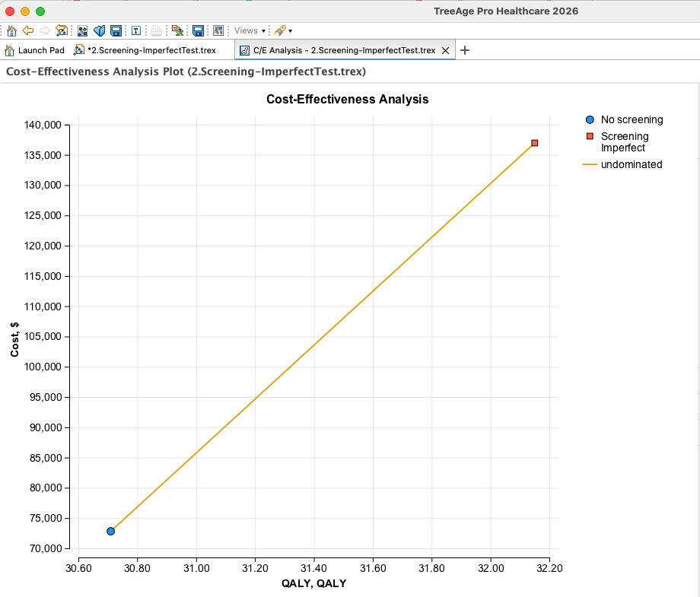Click the yellow macOS minimize button
The width and height of the screenshot is (700, 597).
click(x=25, y=11)
